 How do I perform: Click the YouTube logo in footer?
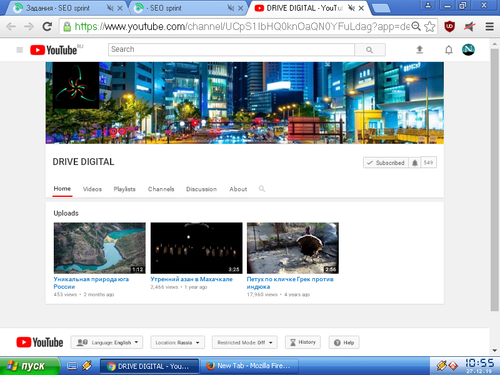point(40,342)
